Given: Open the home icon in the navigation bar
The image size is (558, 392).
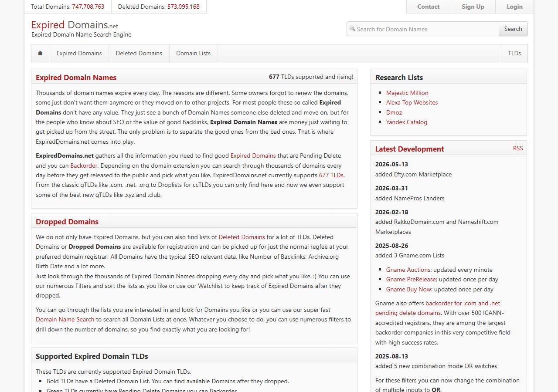Looking at the screenshot, I should click(x=41, y=53).
